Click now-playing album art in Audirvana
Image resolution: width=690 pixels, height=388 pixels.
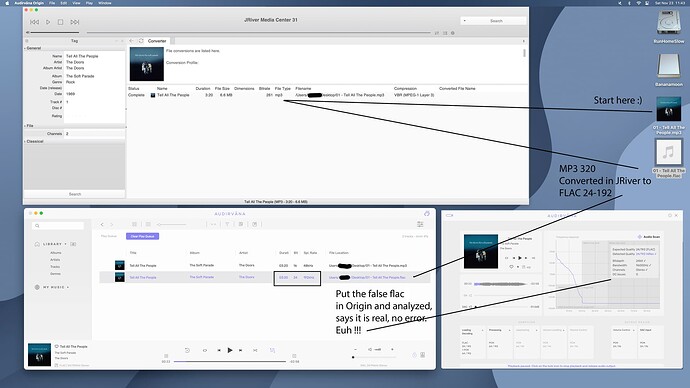click(40, 355)
